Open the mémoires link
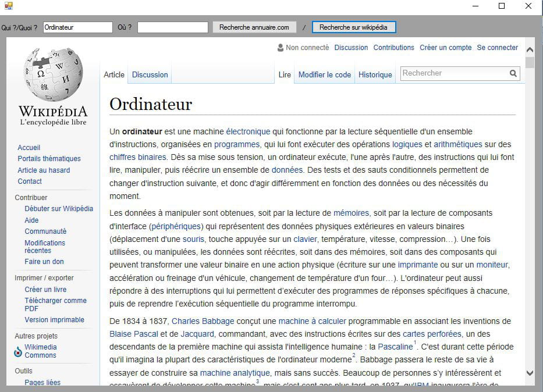Viewport: 543px width, 392px height. 351,213
